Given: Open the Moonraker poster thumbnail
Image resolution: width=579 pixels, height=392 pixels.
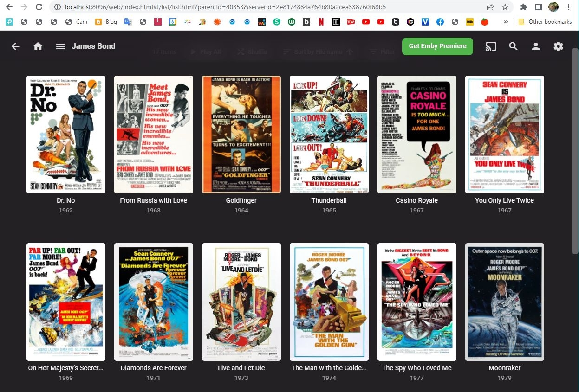Looking at the screenshot, I should [x=504, y=302].
